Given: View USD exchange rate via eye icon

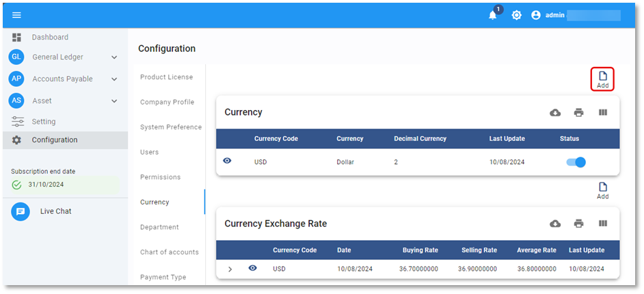Looking at the screenshot, I should [253, 268].
